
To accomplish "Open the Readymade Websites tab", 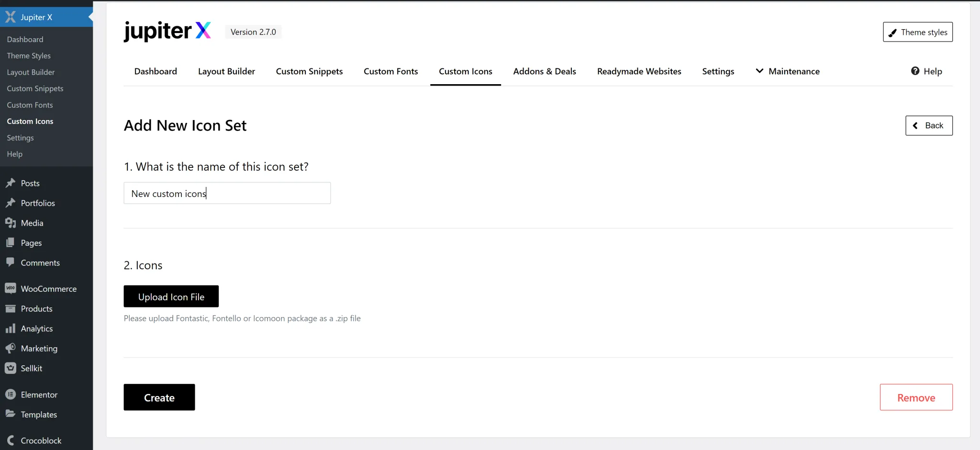I will pyautogui.click(x=639, y=71).
